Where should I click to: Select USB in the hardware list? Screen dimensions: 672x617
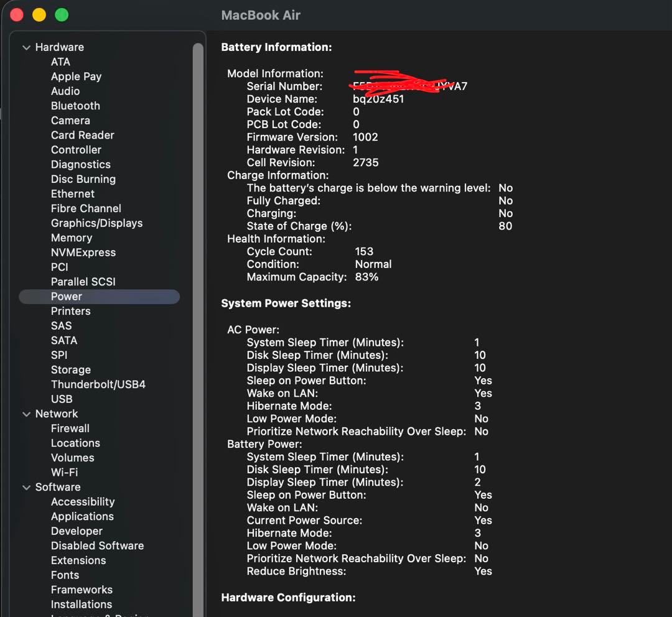coord(62,399)
